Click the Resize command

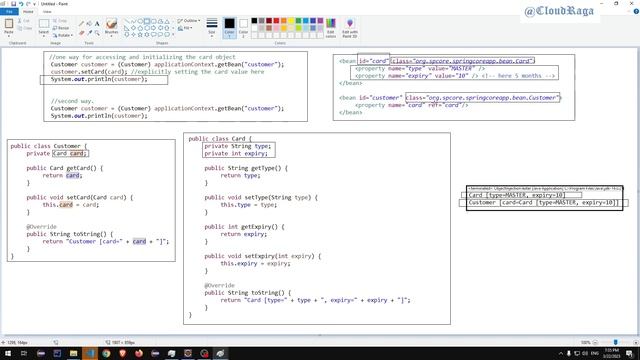coord(61,28)
